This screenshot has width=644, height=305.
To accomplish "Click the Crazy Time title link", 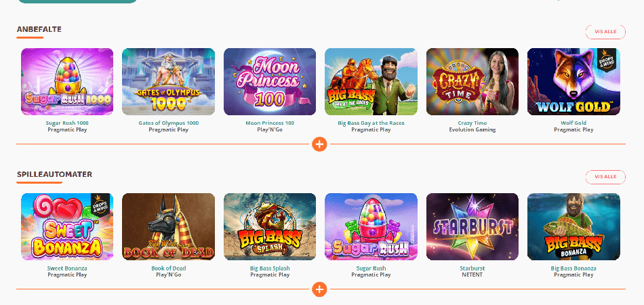I will coord(472,123).
